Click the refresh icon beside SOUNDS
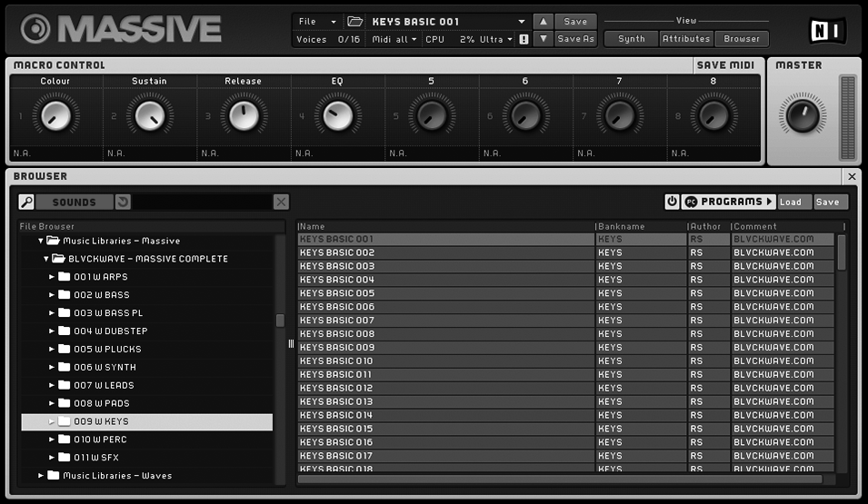Image resolution: width=868 pixels, height=504 pixels. tap(123, 202)
